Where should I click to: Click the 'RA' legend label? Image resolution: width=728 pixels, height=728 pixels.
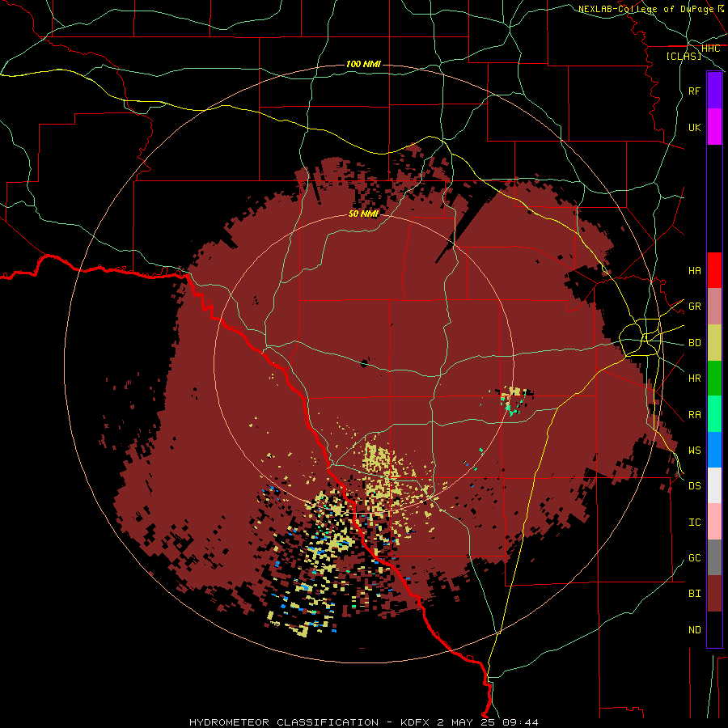[694, 415]
